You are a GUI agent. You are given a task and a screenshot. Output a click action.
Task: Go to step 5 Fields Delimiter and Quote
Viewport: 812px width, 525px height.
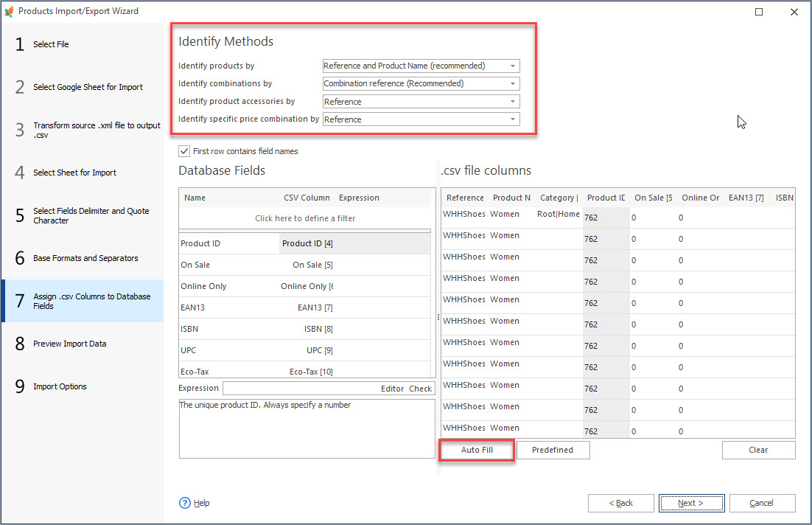tap(83, 215)
